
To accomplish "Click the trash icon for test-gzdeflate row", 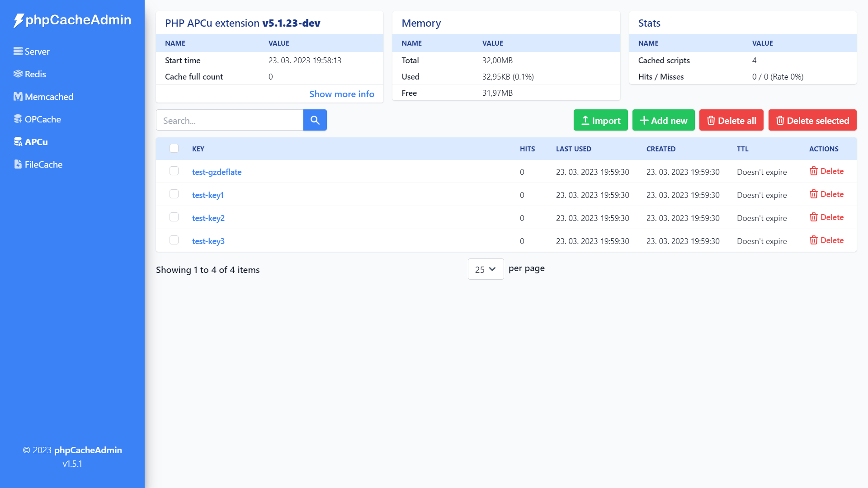I will [813, 171].
